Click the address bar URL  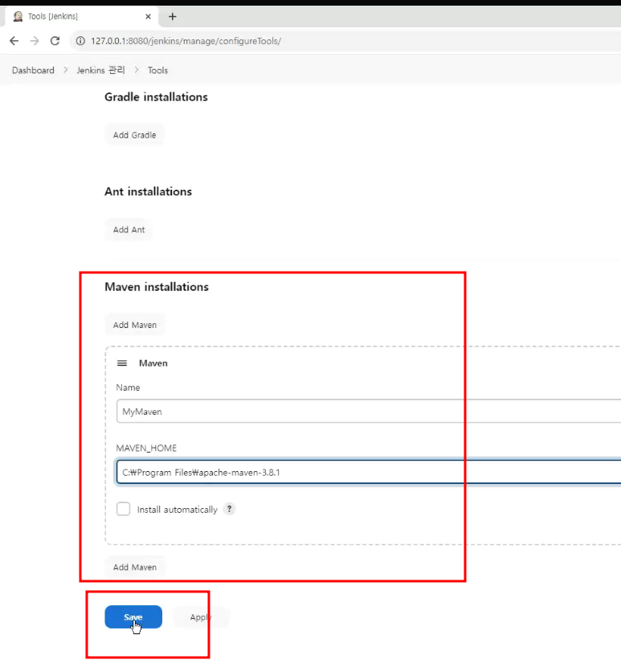[186, 41]
